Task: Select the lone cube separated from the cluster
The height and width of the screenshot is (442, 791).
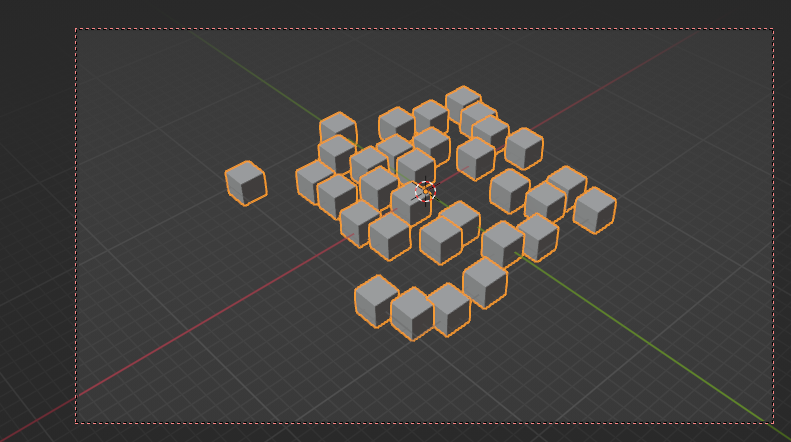Action: [x=246, y=183]
